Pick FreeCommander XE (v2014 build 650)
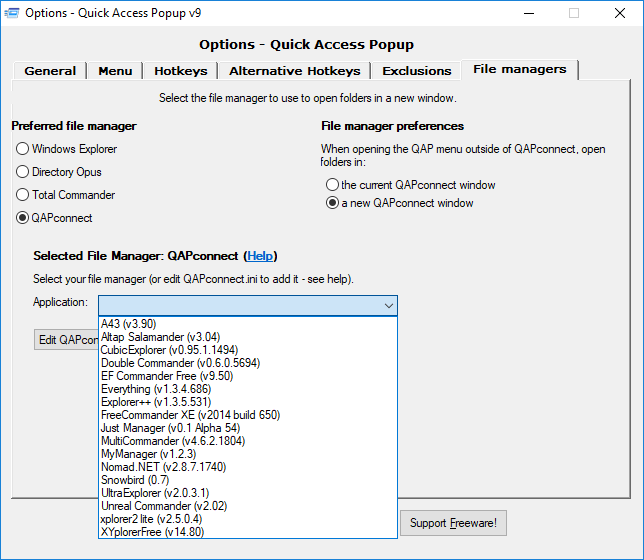Image resolution: width=644 pixels, height=560 pixels. tap(248, 415)
